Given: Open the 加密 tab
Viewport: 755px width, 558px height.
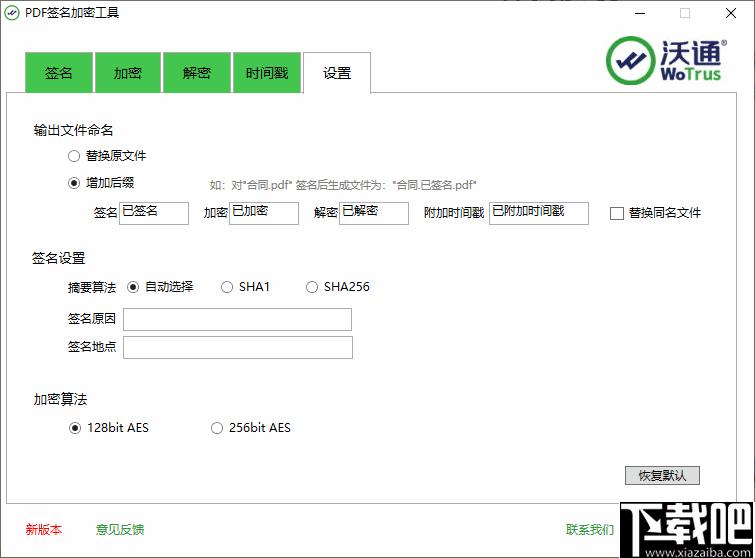Looking at the screenshot, I should (x=128, y=74).
